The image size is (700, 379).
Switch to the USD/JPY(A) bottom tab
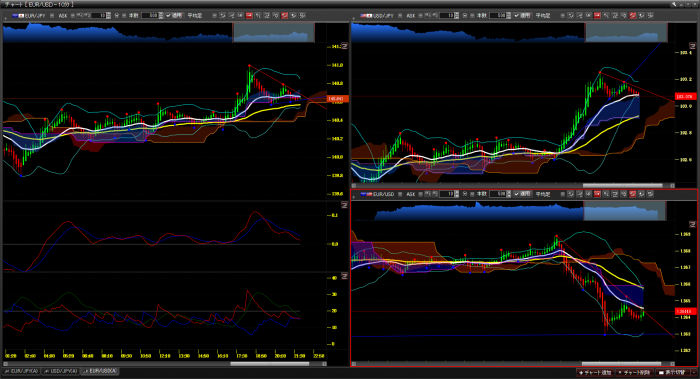pyautogui.click(x=60, y=371)
